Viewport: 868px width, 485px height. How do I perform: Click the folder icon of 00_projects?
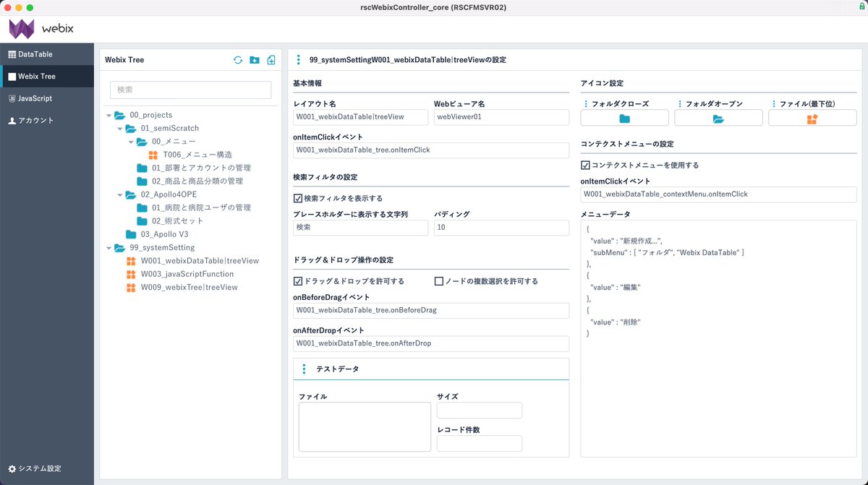(x=119, y=115)
